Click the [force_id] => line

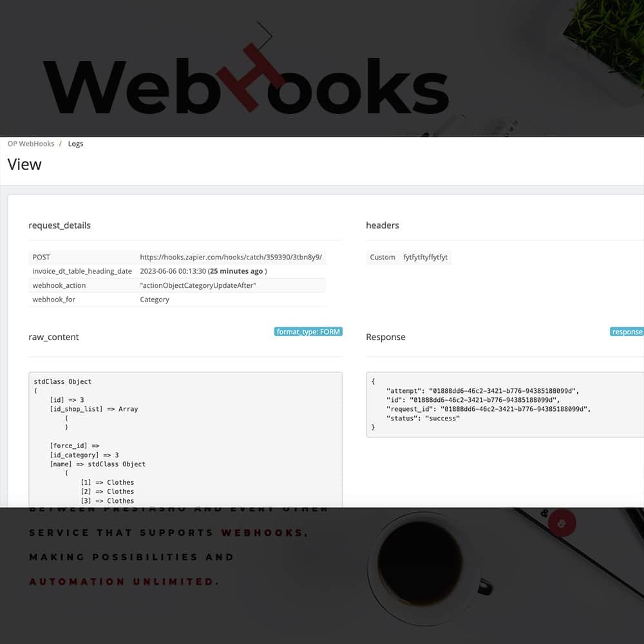click(74, 446)
